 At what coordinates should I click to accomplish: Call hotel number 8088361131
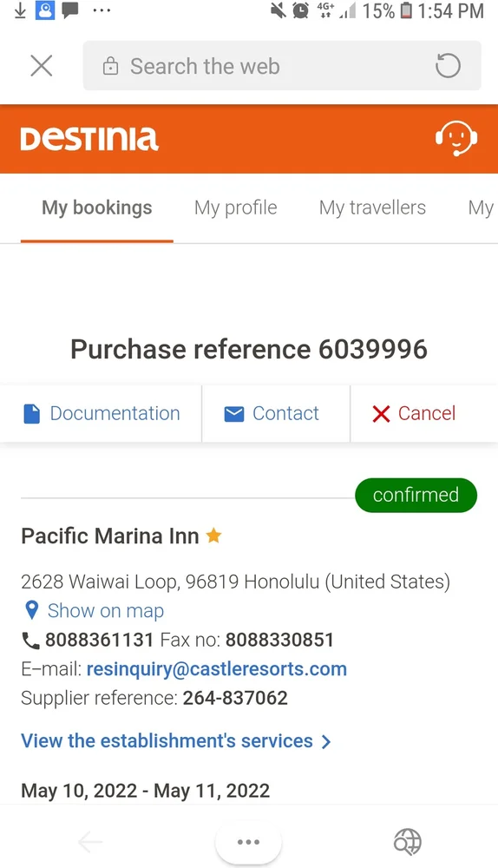(x=99, y=640)
